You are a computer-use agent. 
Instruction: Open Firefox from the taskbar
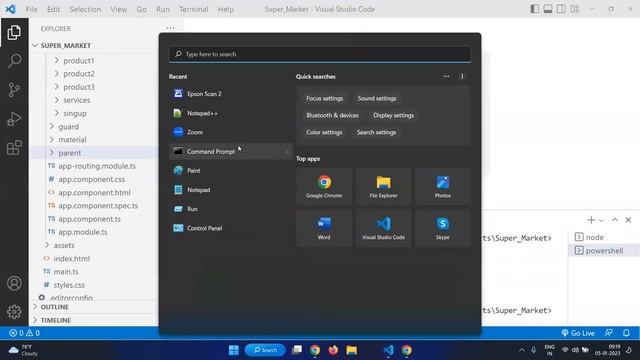pyautogui.click(x=333, y=350)
